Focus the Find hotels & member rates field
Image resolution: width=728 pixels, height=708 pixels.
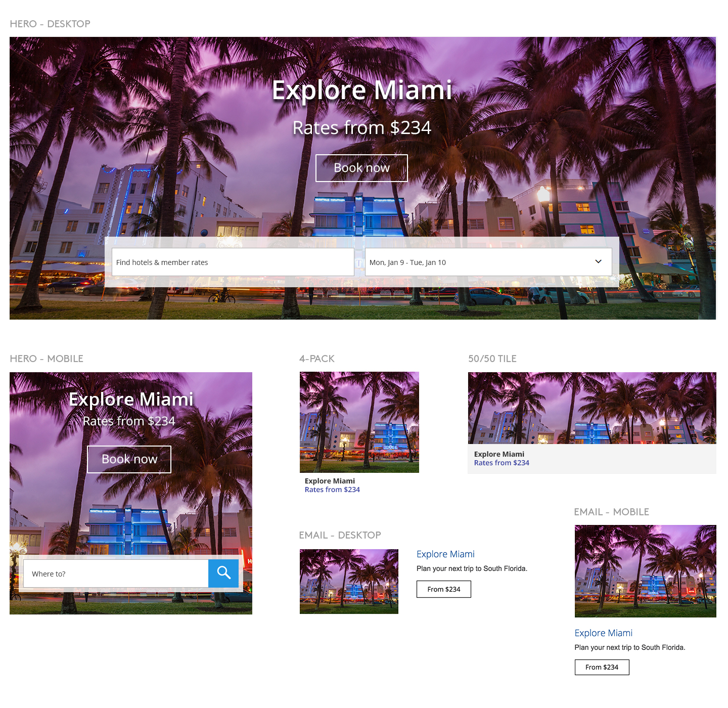click(x=233, y=262)
